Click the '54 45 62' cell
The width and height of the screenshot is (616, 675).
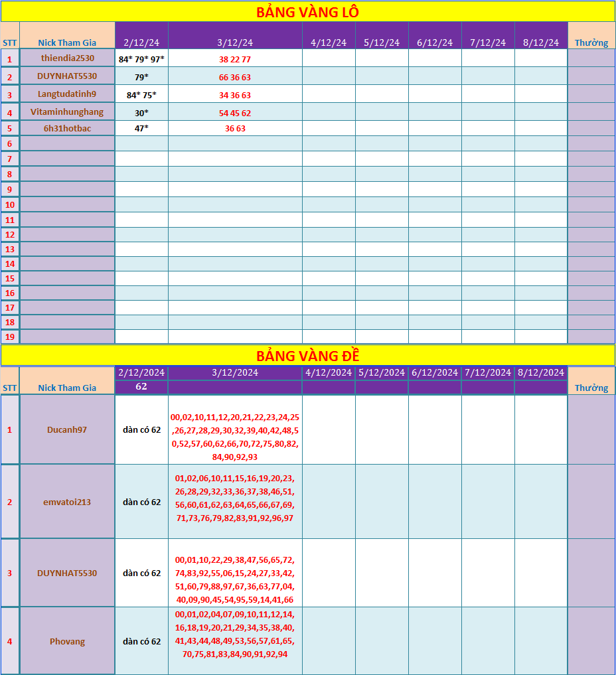235,113
